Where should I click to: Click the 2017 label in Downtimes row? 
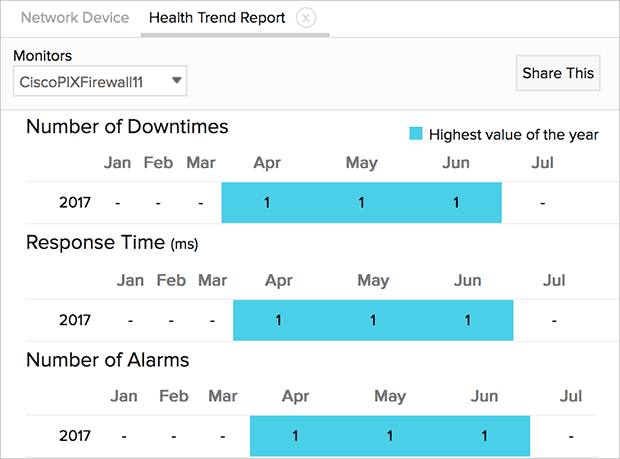pyautogui.click(x=75, y=202)
